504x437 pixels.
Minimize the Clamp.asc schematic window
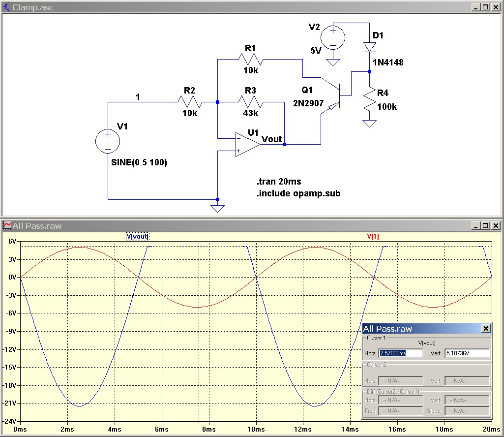pyautogui.click(x=475, y=7)
